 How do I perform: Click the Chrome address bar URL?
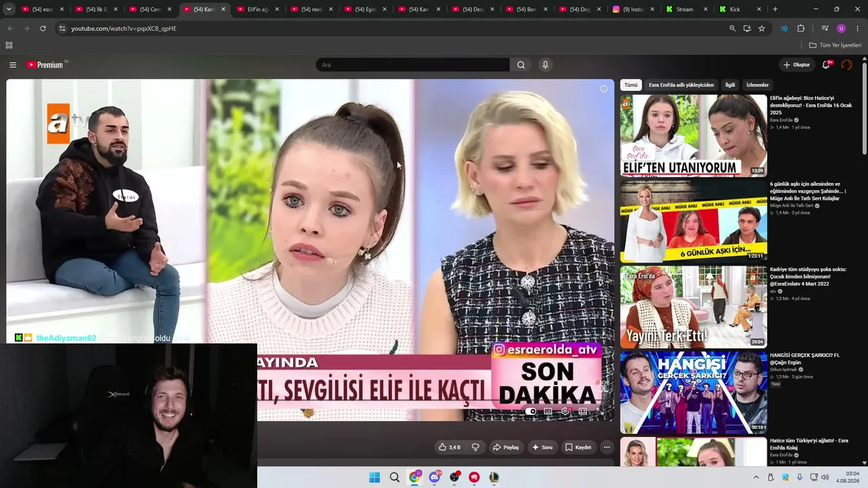pos(124,28)
